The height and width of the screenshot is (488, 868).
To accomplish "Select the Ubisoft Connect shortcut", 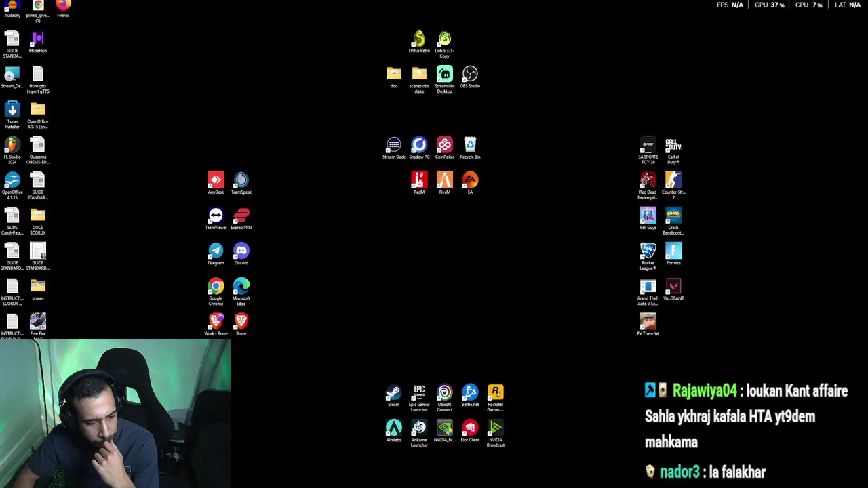I will pos(444,399).
